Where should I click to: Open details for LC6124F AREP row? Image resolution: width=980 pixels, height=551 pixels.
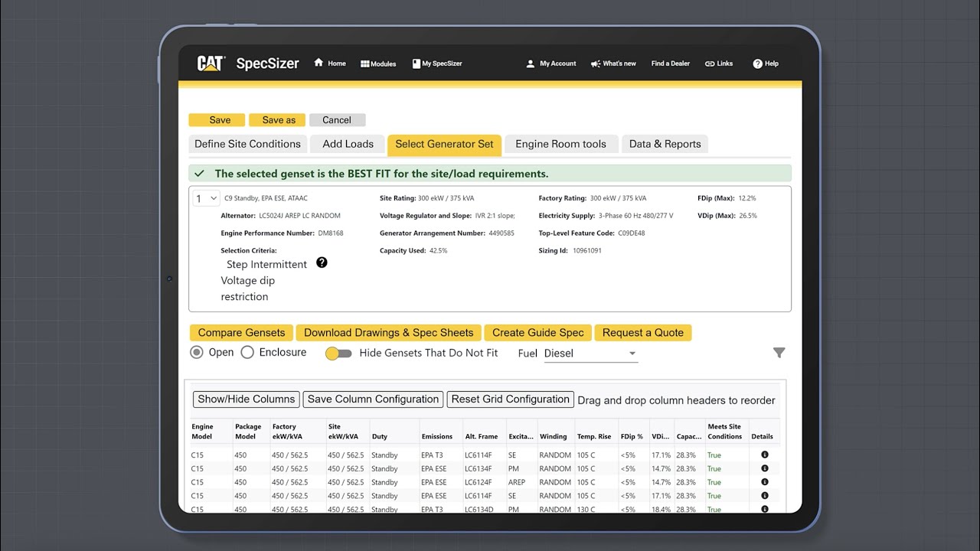tap(764, 482)
